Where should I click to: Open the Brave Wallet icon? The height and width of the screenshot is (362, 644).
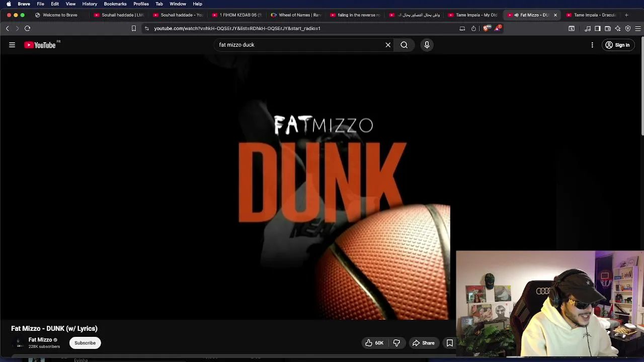click(608, 29)
